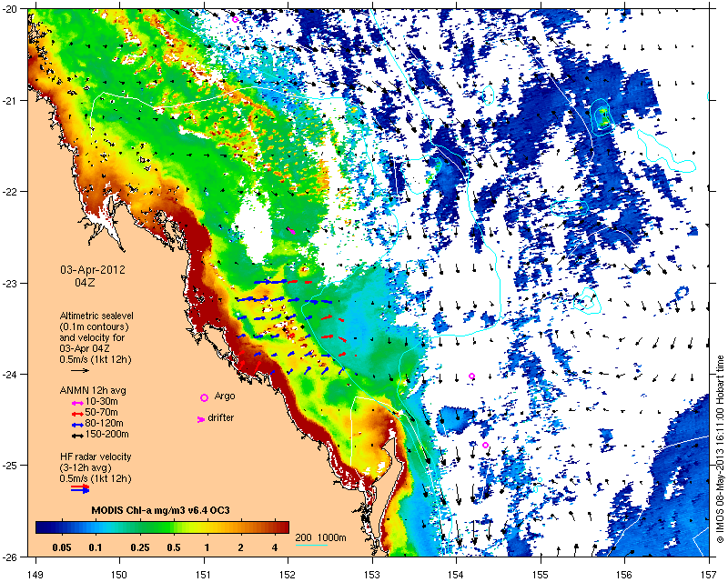Click the -25 latitude axis label

(9, 466)
